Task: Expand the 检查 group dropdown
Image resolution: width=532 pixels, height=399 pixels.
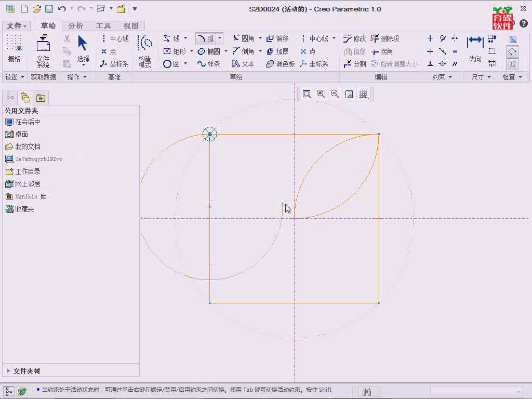Action: point(512,77)
